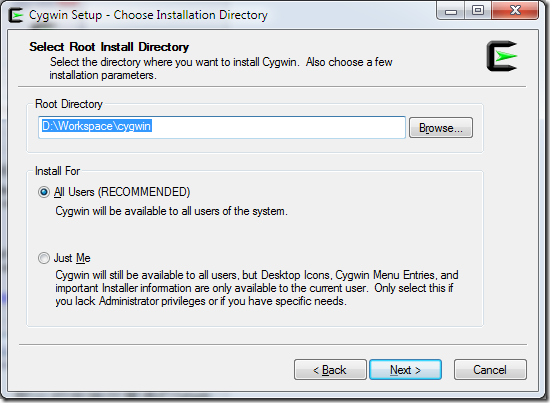550x403 pixels.
Task: Maximize the Cygwin Setup window
Action: tap(478, 11)
